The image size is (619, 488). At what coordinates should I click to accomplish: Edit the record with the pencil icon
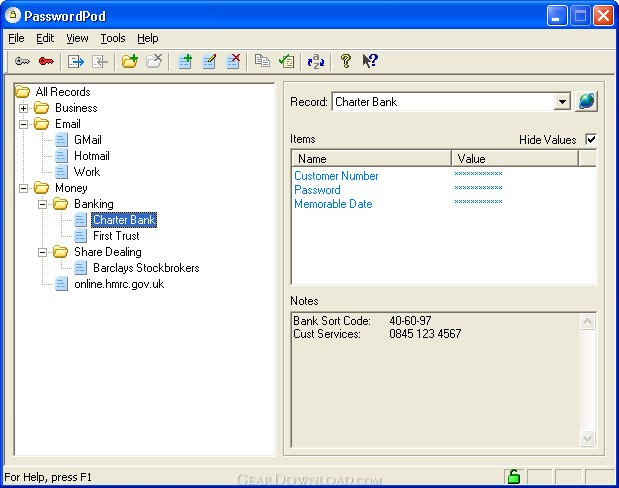click(209, 61)
